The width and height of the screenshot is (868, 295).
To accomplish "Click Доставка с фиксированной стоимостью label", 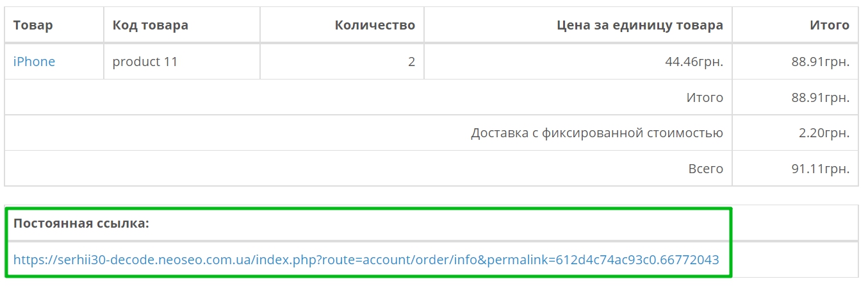I will pos(596,133).
